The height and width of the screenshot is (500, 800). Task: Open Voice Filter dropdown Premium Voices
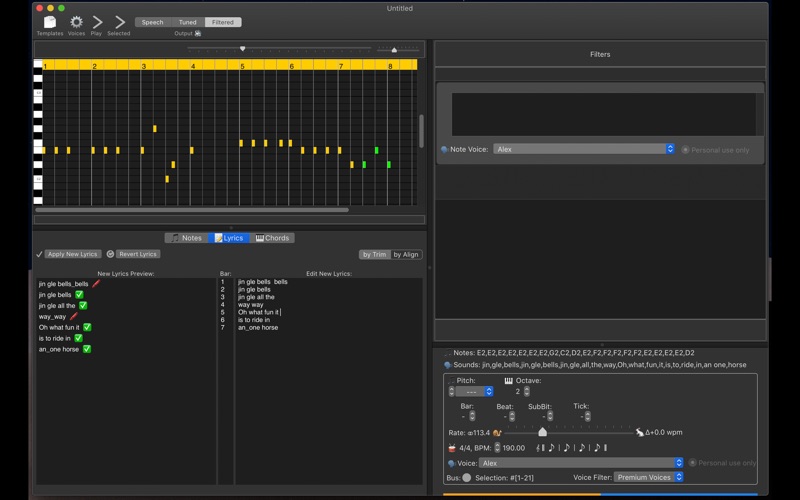[648, 478]
